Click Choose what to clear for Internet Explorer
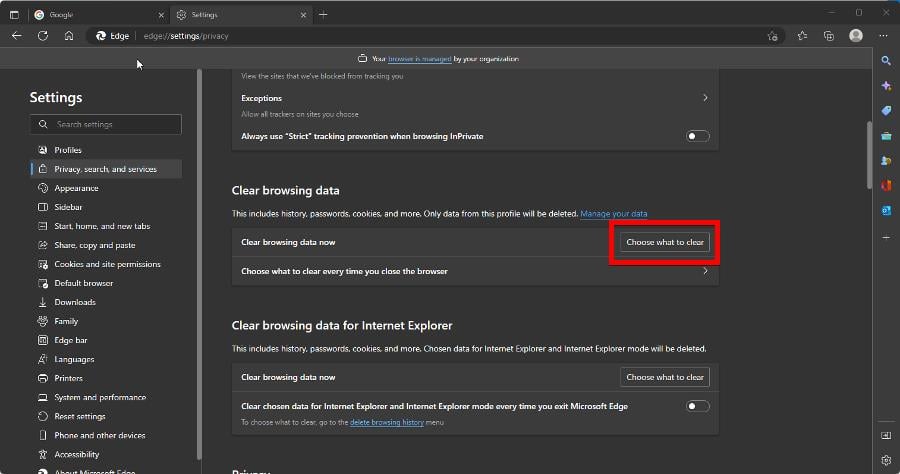Image resolution: width=900 pixels, height=474 pixels. click(665, 377)
